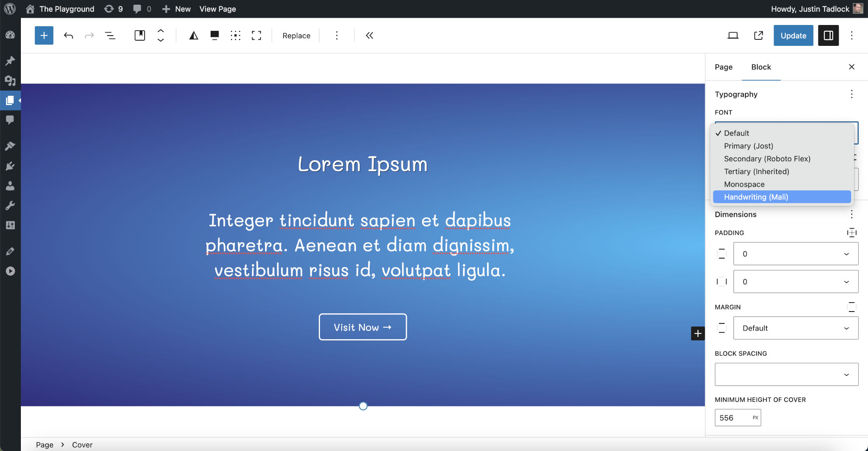Toggle the settings sidebar panel

coord(828,36)
